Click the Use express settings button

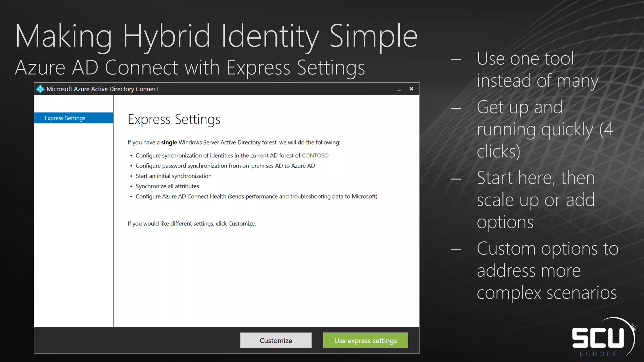pos(365,340)
